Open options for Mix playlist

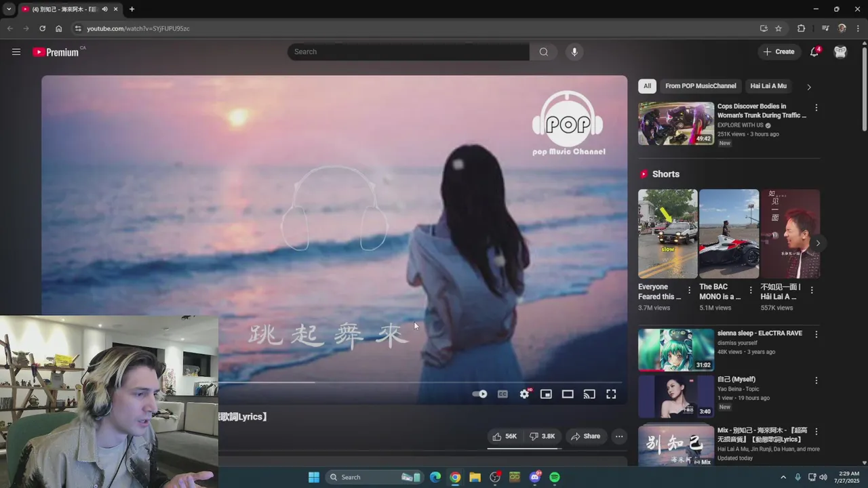pos(816,431)
